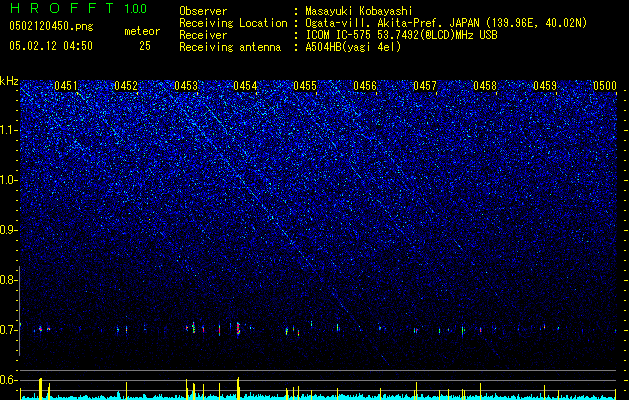629x400 pixels.
Task: Click the meteor count value 25
Action: (x=145, y=46)
